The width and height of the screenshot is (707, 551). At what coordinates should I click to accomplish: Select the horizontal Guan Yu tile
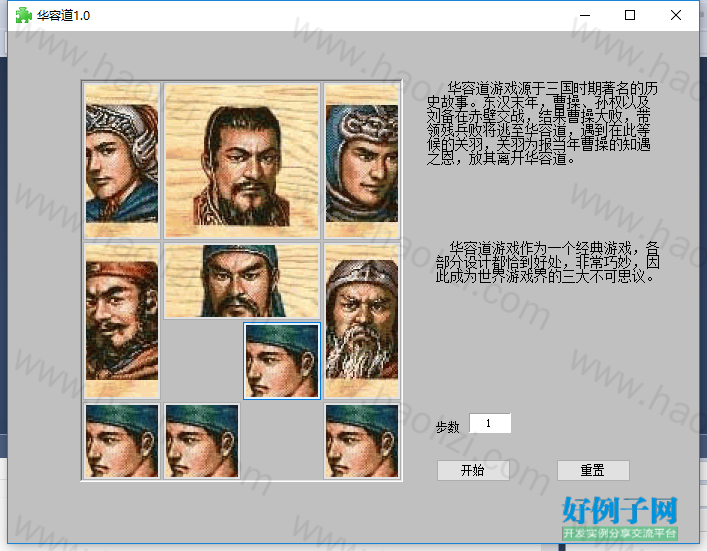coord(242,281)
